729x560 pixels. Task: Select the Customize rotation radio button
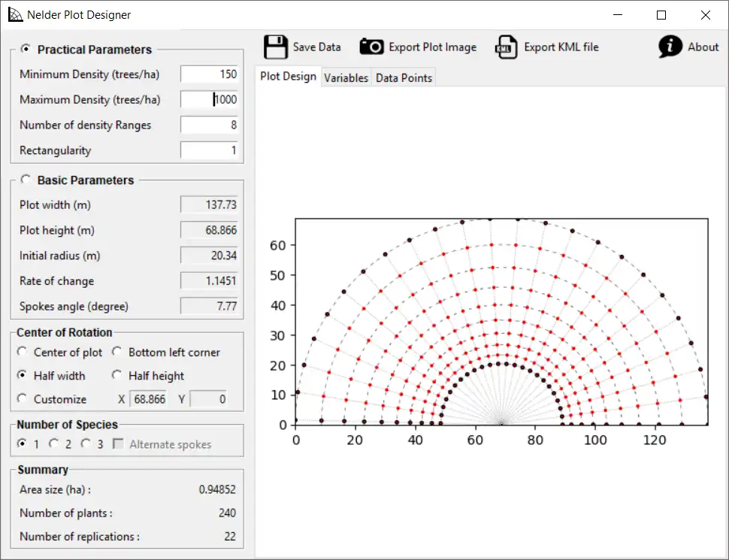(22, 398)
